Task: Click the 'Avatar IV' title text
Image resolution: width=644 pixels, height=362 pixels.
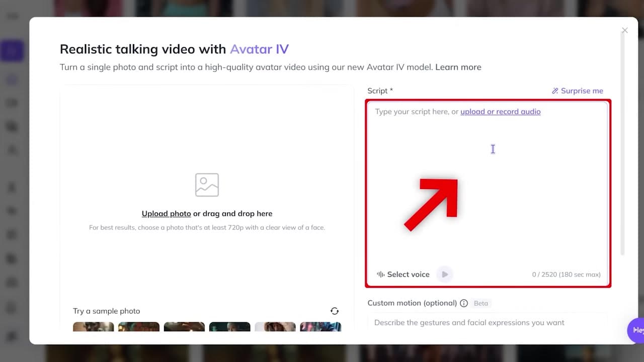Action: (x=259, y=49)
